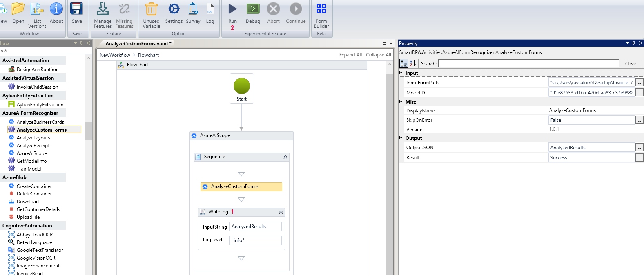This screenshot has height=276, width=644.
Task: Click the Continue icon
Action: pyautogui.click(x=296, y=9)
